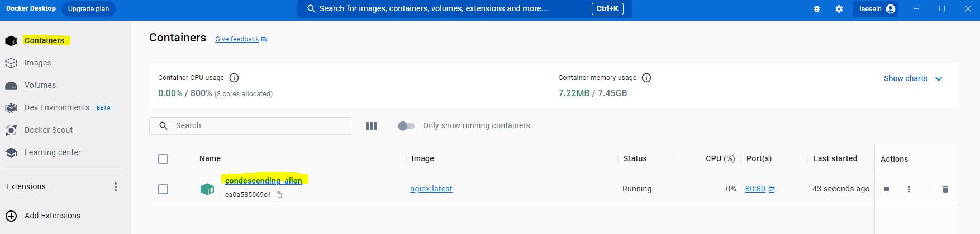Click the Show charts chevron arrow

coord(939,79)
